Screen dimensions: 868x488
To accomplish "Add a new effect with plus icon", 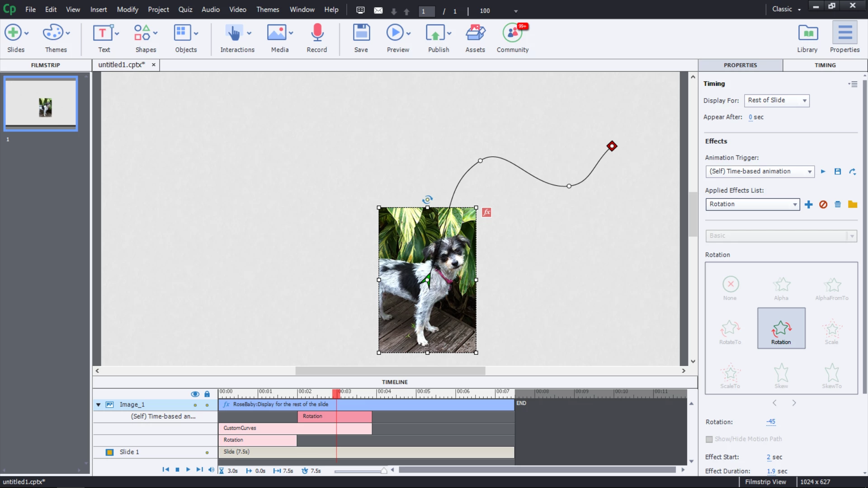I will 809,205.
